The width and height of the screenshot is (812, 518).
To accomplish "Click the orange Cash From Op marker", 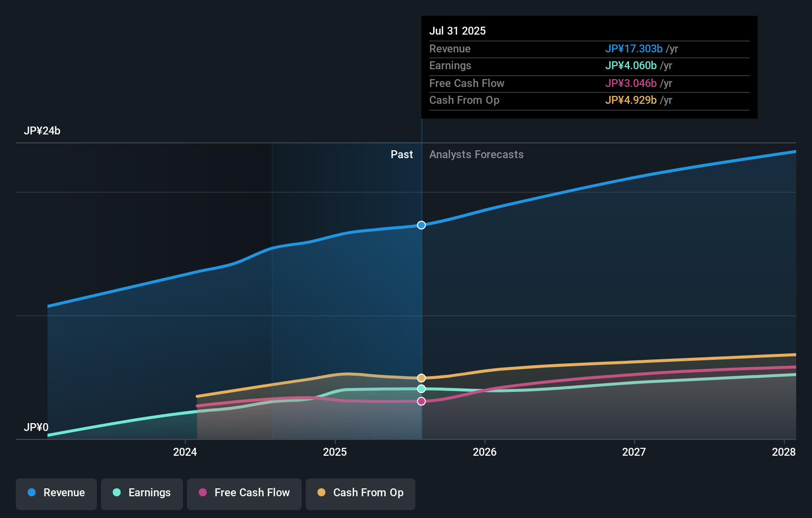I will point(421,377).
